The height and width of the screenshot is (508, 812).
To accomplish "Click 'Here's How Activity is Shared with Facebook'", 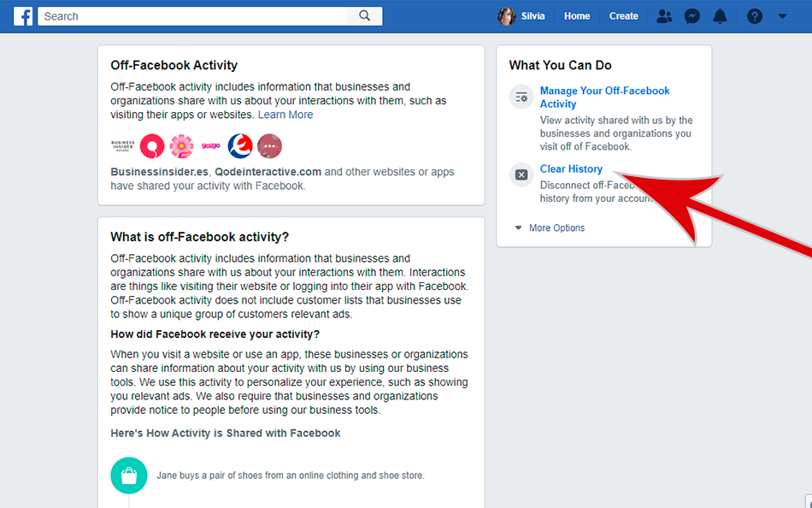I will (x=226, y=434).
